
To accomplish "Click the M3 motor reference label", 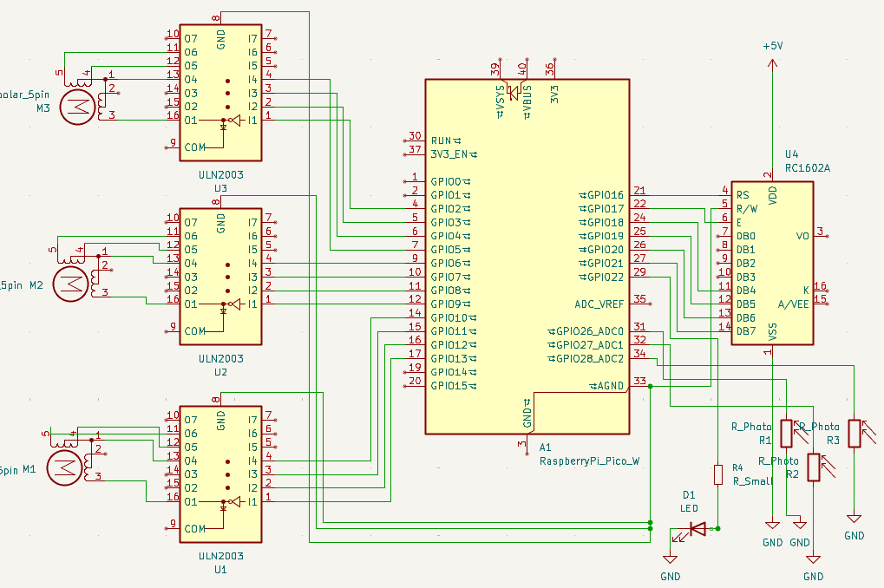I will (43, 108).
